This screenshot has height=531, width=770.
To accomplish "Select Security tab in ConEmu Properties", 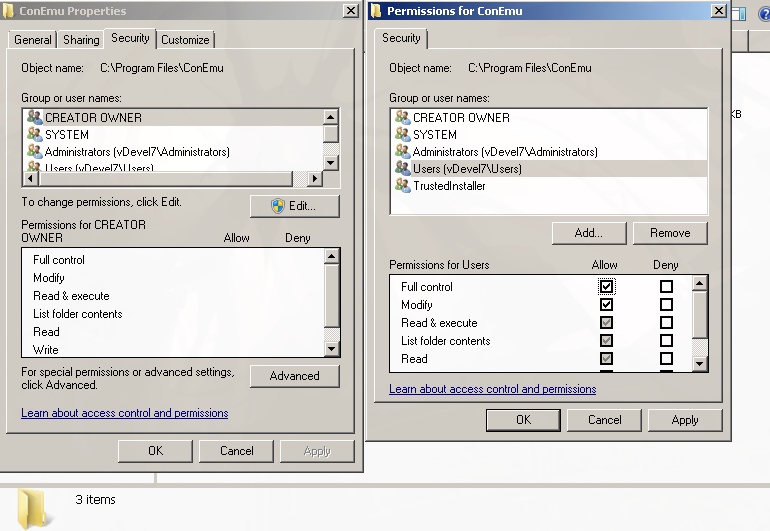I will 130,38.
